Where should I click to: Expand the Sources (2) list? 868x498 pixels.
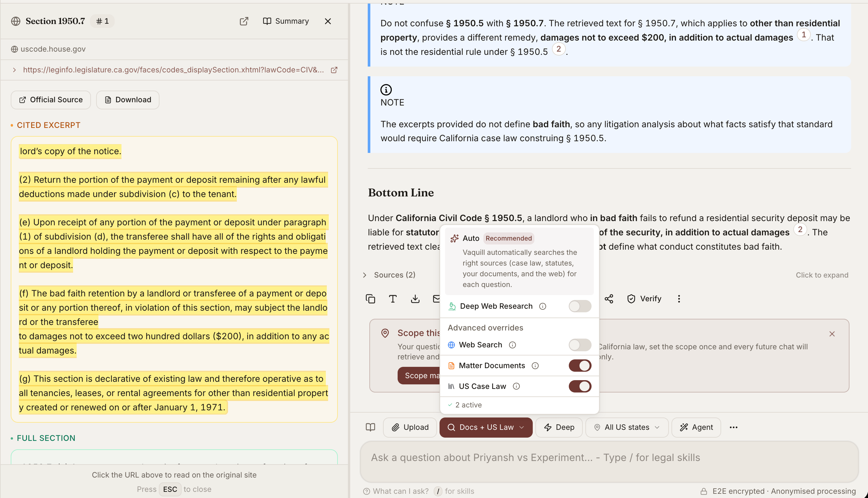click(x=389, y=275)
